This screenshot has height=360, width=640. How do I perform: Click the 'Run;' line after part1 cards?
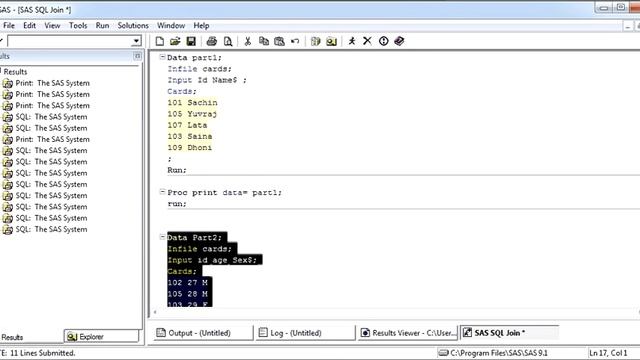click(x=177, y=170)
